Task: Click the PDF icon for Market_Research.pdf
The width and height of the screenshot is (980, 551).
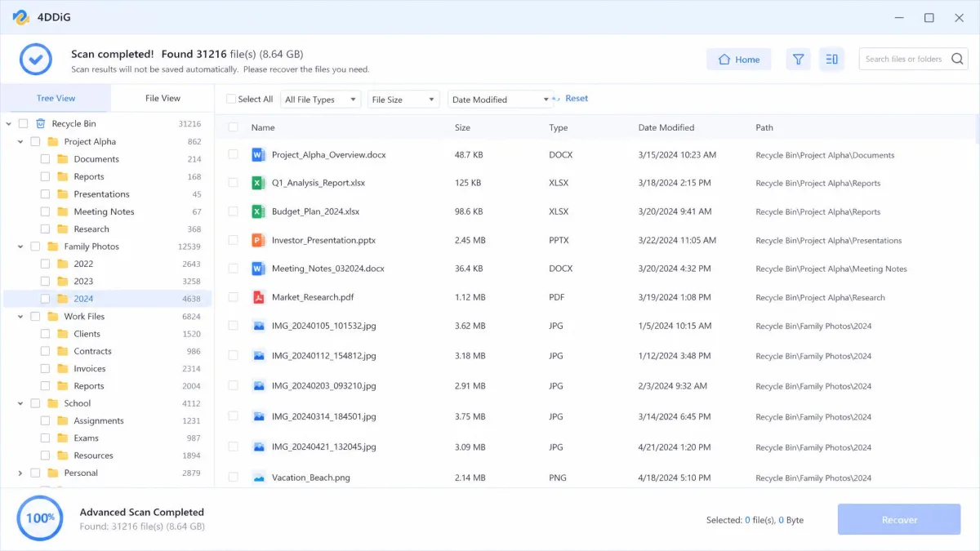Action: 258,297
